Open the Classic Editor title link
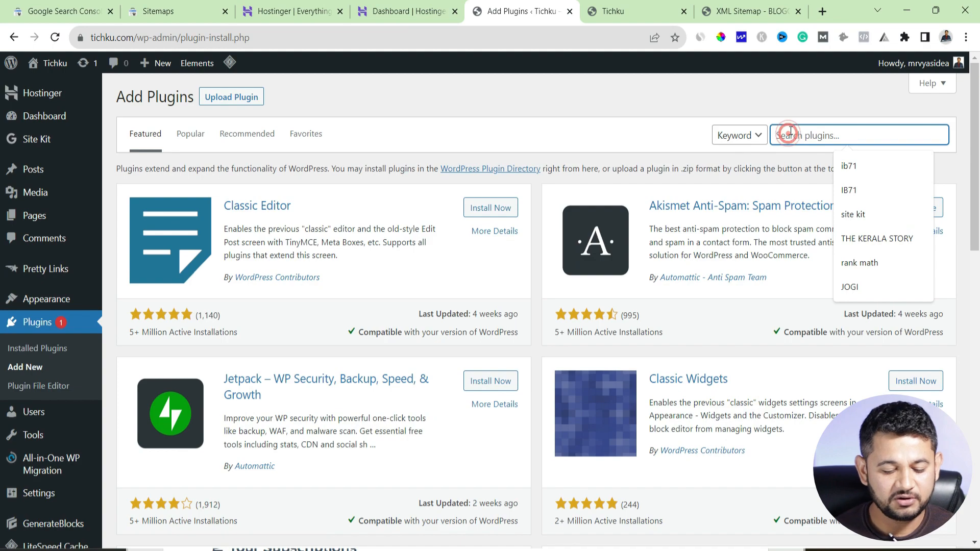 tap(257, 206)
